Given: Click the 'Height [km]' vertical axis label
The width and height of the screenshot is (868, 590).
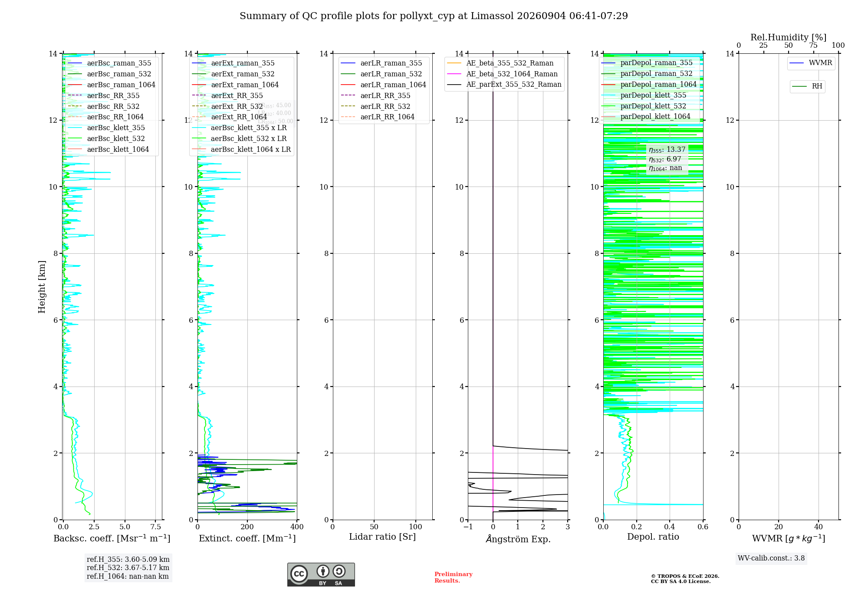Looking at the screenshot, I should click(42, 287).
